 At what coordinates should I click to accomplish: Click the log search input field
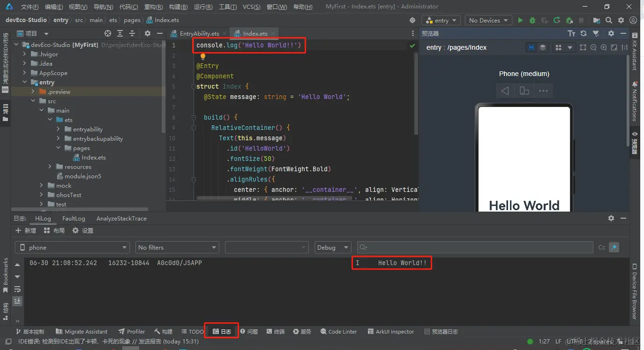(475, 247)
